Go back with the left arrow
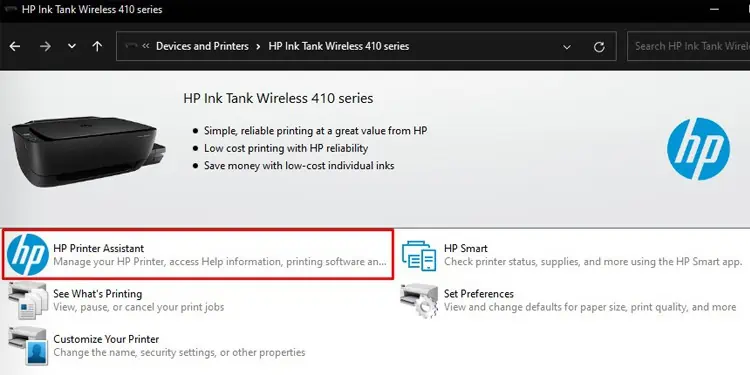 click(15, 46)
